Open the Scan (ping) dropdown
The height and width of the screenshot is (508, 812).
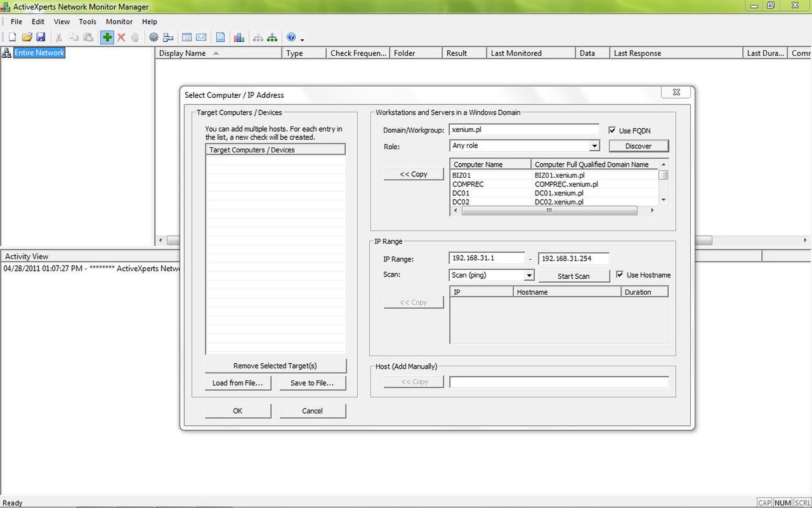point(529,276)
